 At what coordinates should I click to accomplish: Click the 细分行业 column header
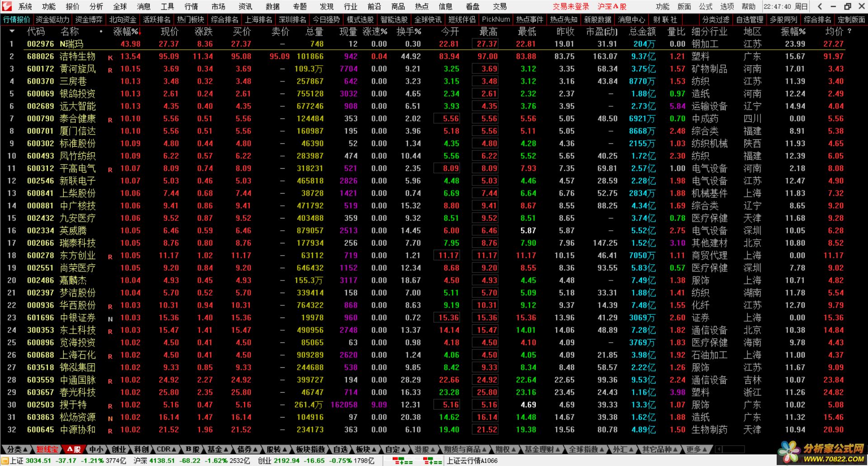coord(709,32)
